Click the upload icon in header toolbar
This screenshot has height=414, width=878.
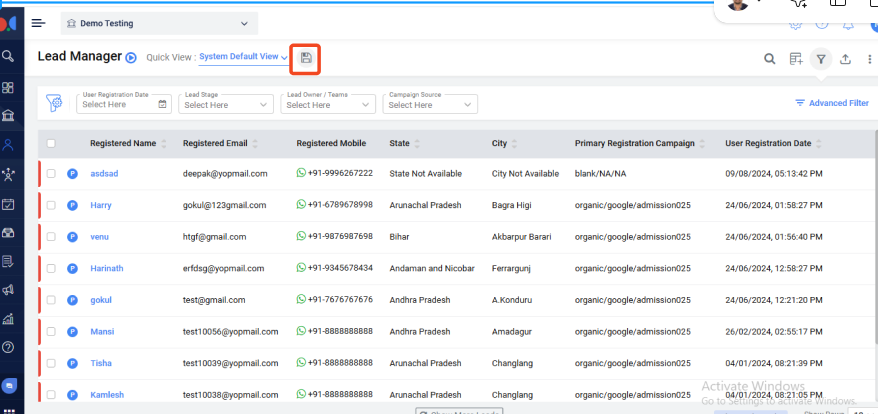click(845, 59)
